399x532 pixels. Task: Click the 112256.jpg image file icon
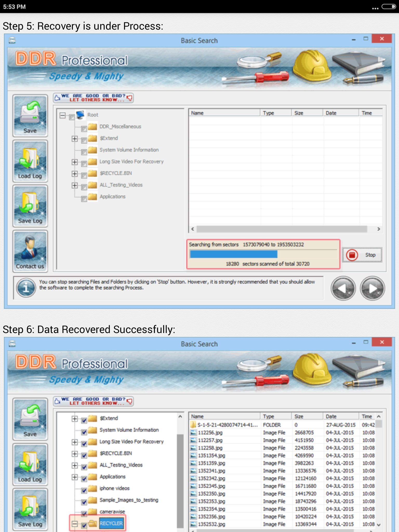pyautogui.click(x=193, y=433)
